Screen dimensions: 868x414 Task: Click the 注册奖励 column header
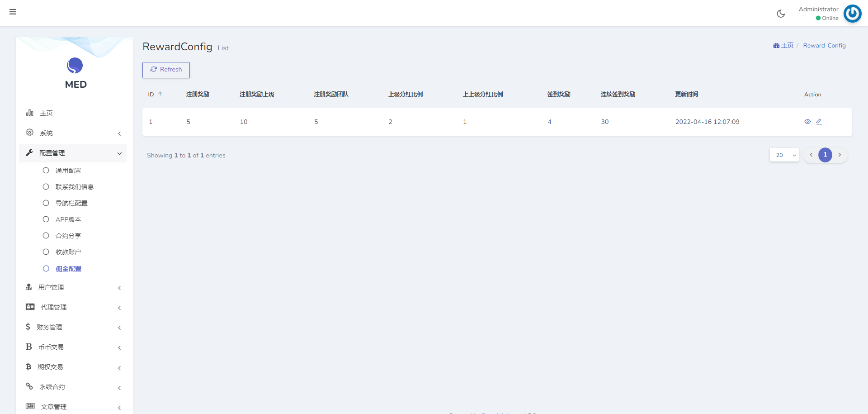198,94
